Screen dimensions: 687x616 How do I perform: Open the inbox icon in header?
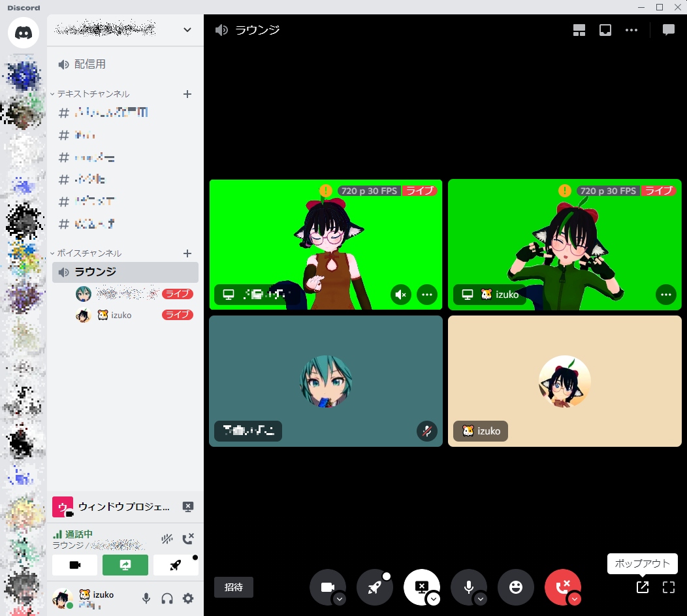pyautogui.click(x=605, y=30)
